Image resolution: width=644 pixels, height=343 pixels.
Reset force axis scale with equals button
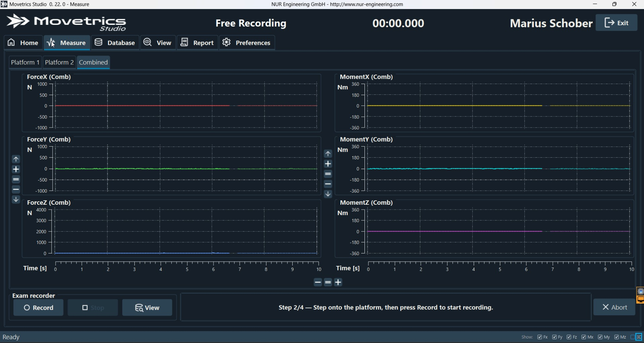pos(16,179)
